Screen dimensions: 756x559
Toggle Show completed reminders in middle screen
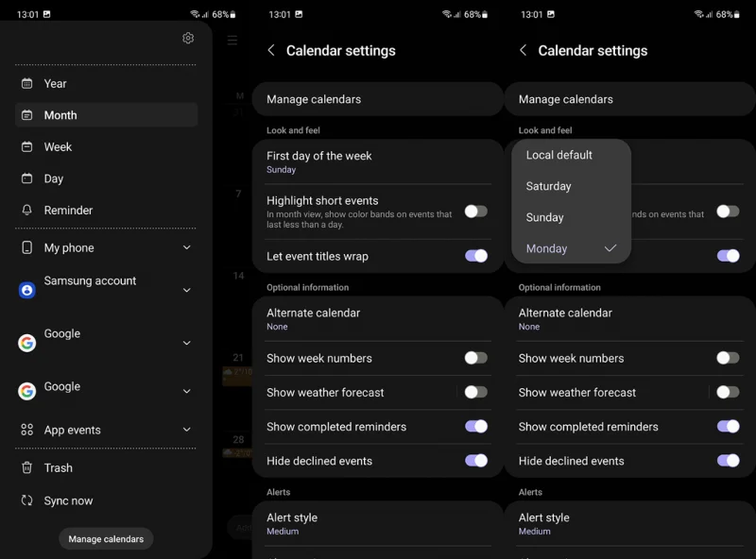pyautogui.click(x=476, y=426)
